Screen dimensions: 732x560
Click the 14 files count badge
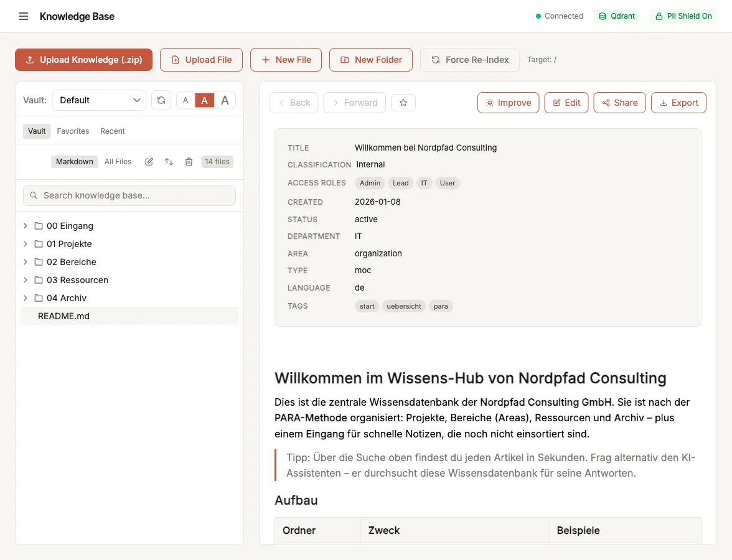coord(217,162)
